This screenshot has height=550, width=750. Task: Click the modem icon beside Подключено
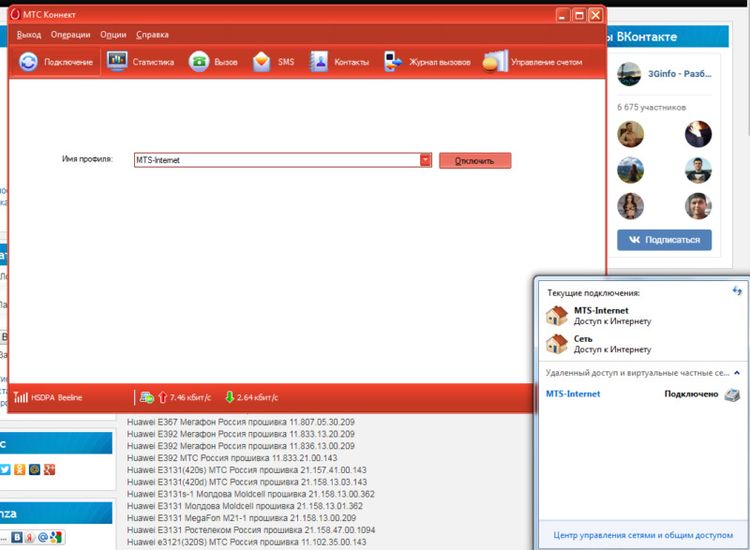point(732,395)
